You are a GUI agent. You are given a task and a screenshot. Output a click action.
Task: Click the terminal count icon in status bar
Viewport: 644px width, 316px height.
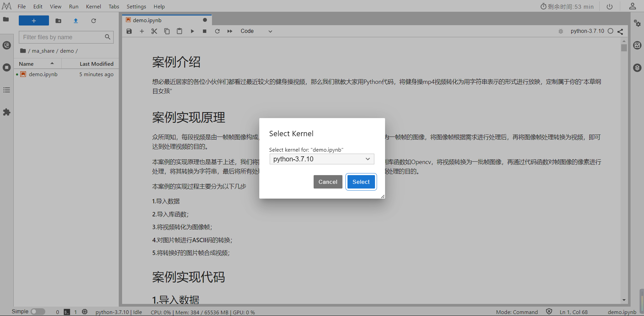coord(67,312)
